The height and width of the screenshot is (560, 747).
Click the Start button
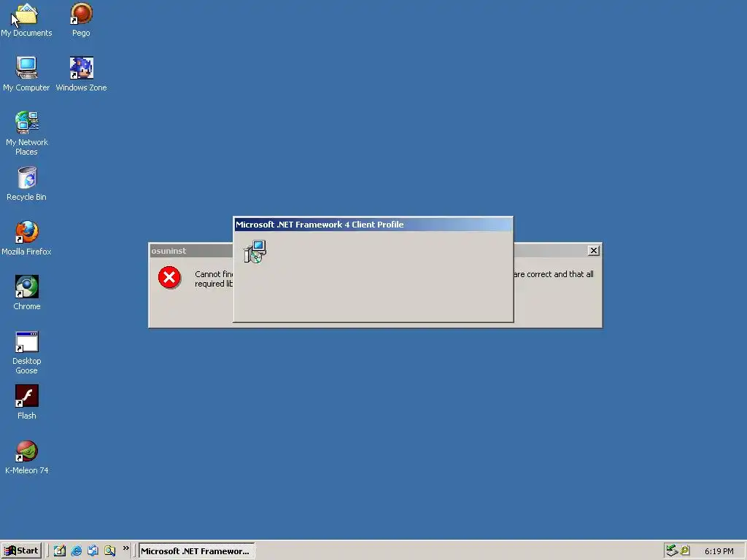pyautogui.click(x=21, y=551)
